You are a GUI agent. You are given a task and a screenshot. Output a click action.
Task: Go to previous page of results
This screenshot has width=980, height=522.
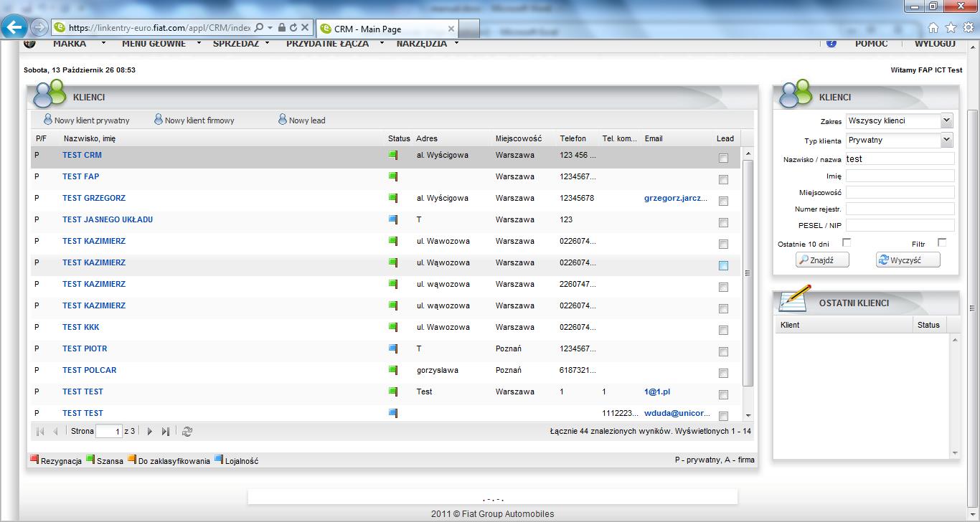point(55,432)
